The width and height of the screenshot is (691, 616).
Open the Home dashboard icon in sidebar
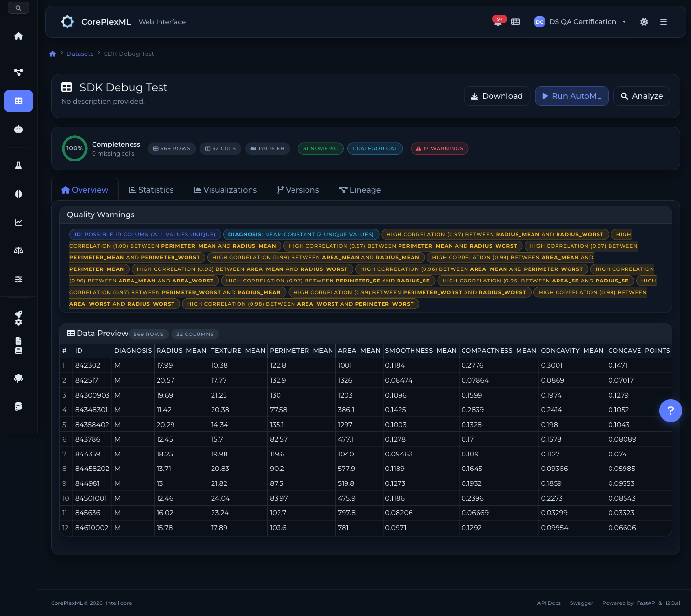(x=18, y=36)
